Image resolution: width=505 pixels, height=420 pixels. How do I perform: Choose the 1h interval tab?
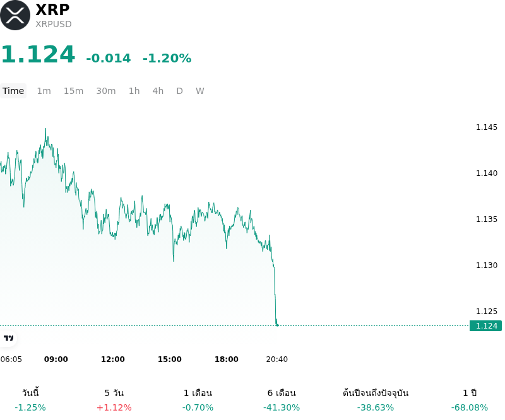tap(134, 91)
